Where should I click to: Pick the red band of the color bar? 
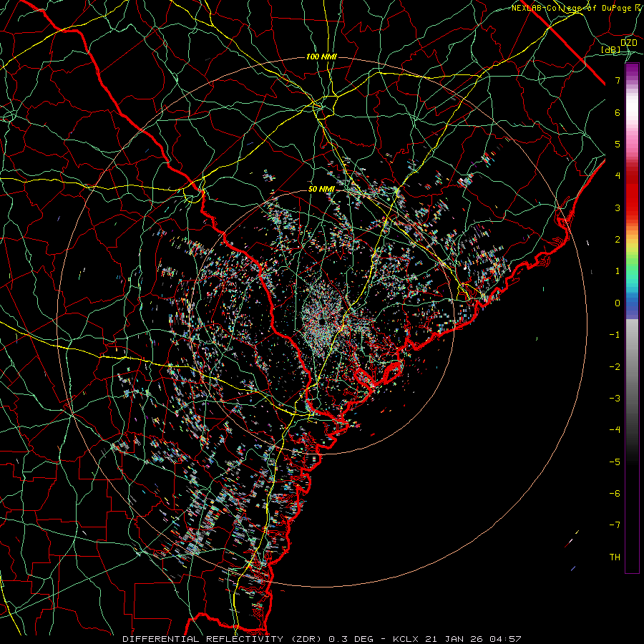pos(632,193)
